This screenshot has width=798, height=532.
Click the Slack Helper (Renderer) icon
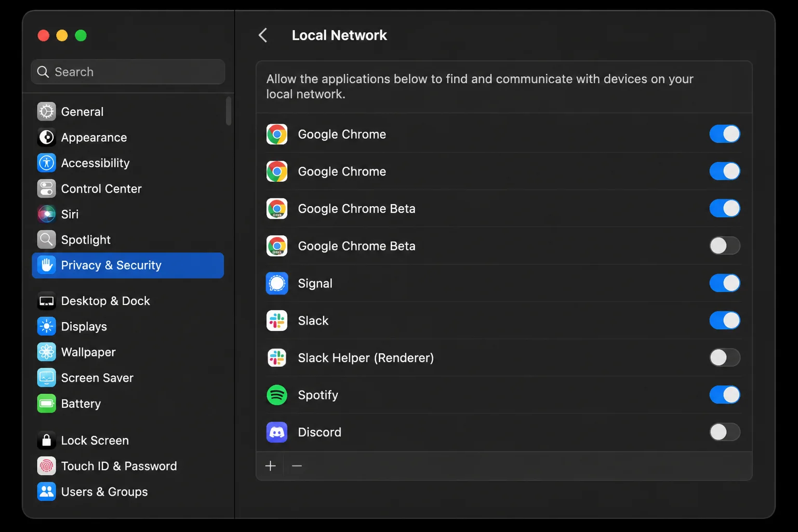pyautogui.click(x=277, y=358)
